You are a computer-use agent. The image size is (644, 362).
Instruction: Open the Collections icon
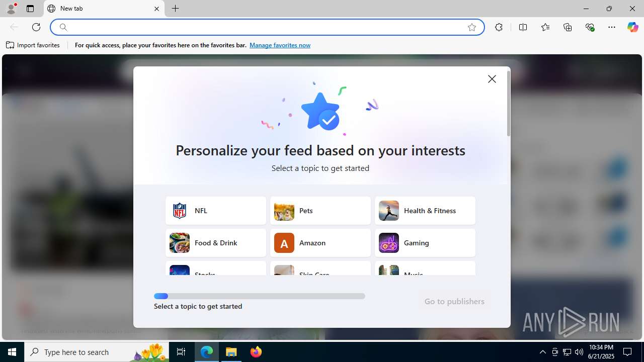tap(568, 27)
